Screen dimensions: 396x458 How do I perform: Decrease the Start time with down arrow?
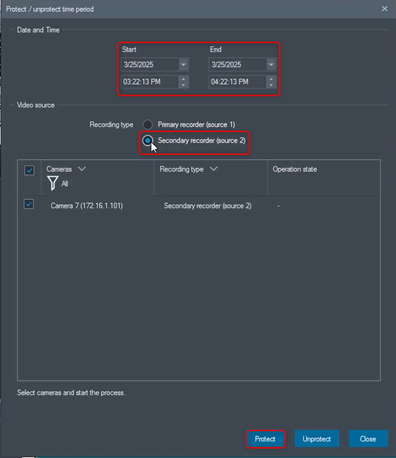183,85
